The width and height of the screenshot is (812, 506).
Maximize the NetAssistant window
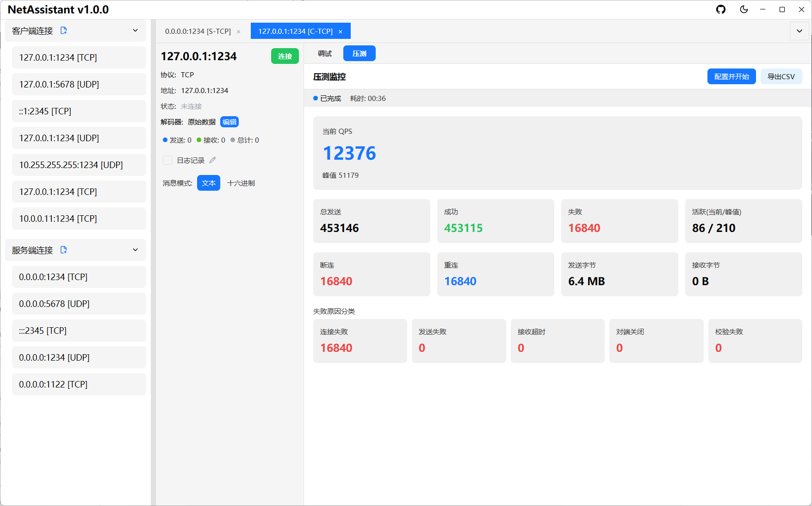tap(782, 9)
